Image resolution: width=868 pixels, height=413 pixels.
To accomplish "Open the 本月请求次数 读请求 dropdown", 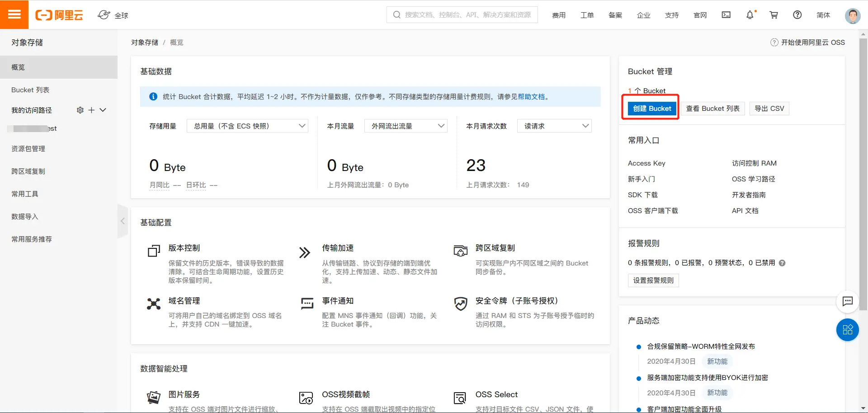I will pos(554,126).
